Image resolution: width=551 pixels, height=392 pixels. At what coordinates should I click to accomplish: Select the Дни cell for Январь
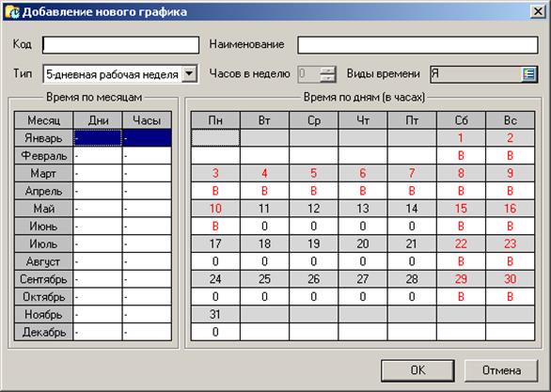[98, 138]
